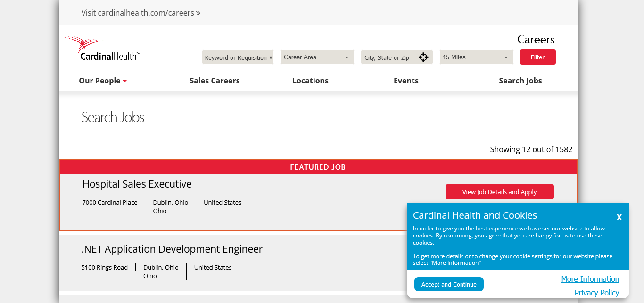Click Accept and Continue button
Viewport: 644px width, 303px height.
click(449, 284)
